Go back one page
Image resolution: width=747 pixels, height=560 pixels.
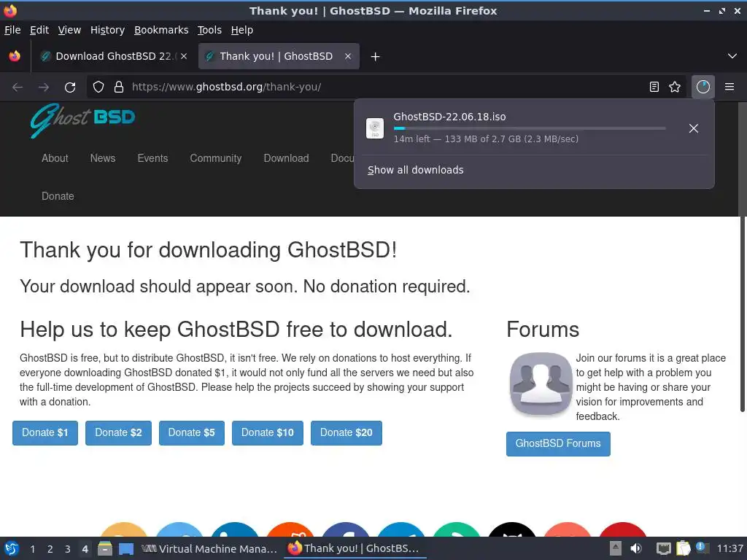pos(18,87)
